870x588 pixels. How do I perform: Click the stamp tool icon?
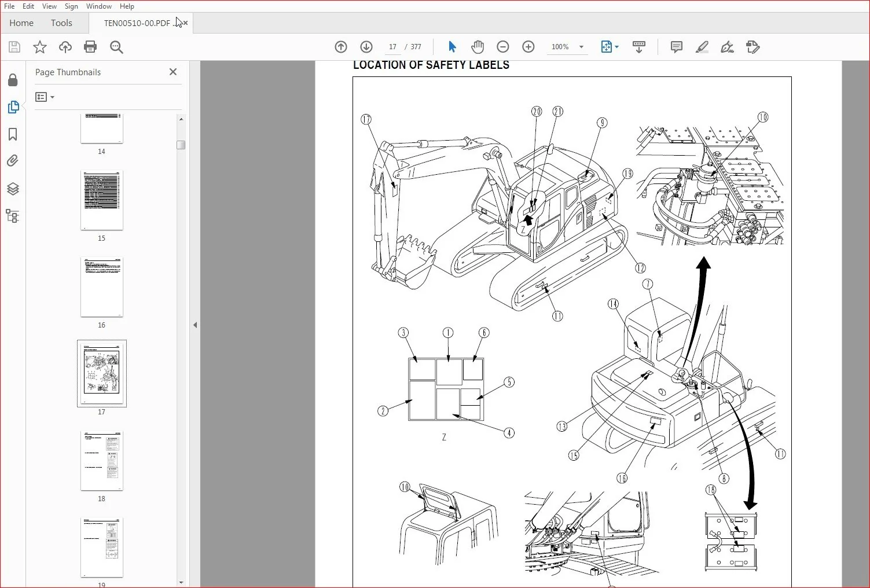[x=752, y=47]
